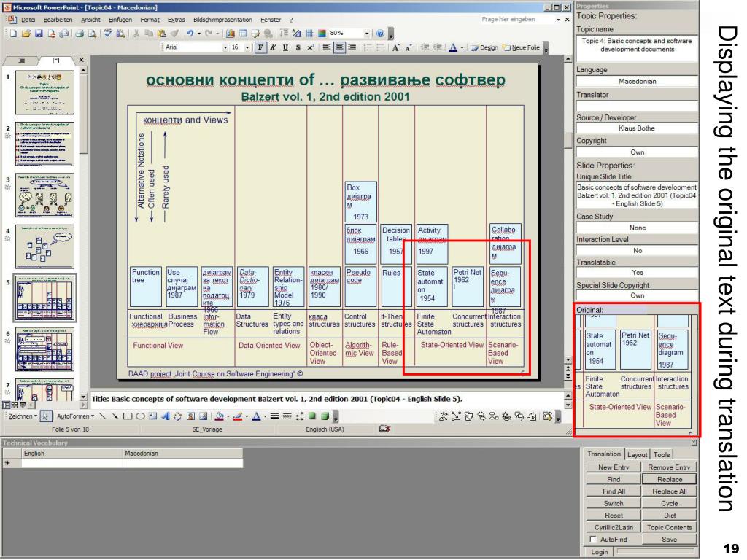Click the New blank presentation icon
This screenshot has width=747, height=560.
[x=13, y=34]
